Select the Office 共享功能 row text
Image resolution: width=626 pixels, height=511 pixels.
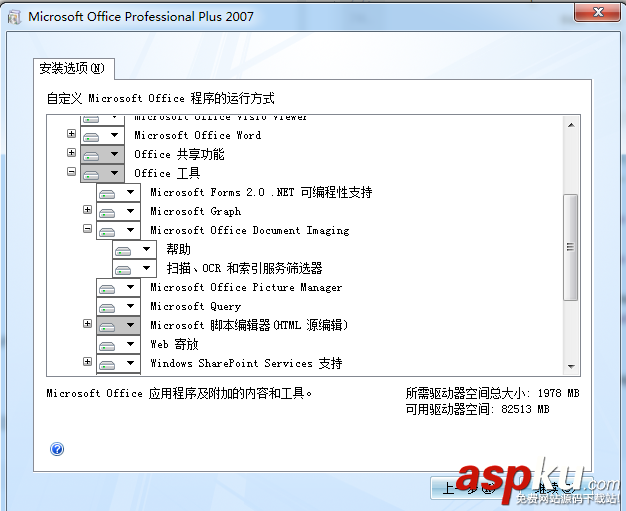(x=179, y=154)
